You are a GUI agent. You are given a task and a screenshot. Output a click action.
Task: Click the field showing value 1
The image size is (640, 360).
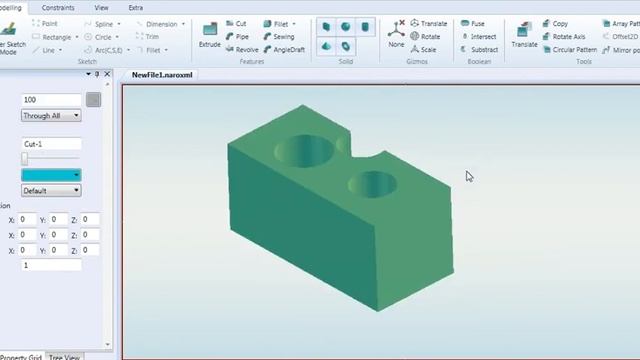pyautogui.click(x=51, y=265)
